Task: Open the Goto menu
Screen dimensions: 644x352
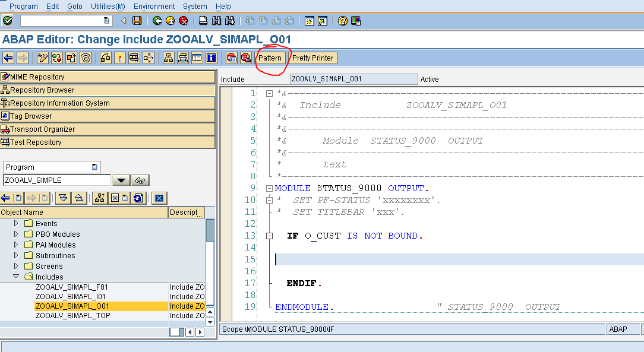Action: tap(74, 7)
